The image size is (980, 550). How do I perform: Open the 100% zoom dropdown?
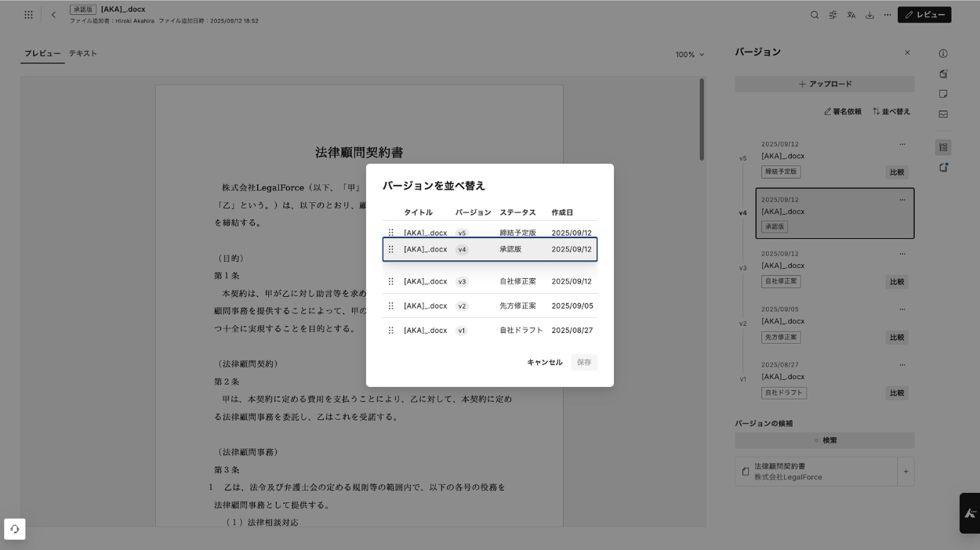tap(690, 55)
